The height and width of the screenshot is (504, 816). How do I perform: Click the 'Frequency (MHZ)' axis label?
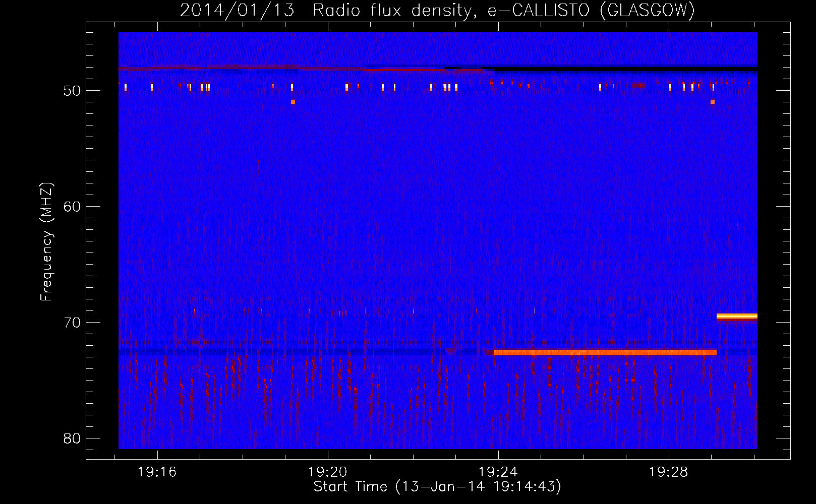point(46,242)
